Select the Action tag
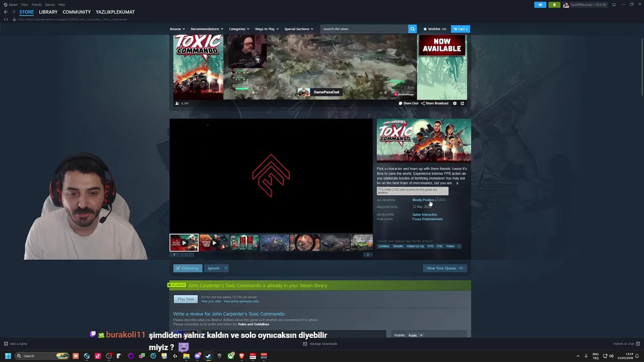Image resolution: width=644 pixels, height=362 pixels. [450, 246]
